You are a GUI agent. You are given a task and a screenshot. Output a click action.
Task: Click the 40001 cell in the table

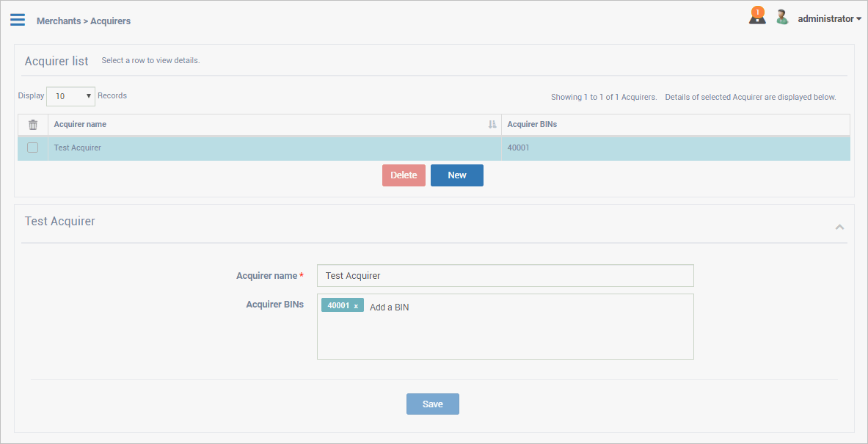click(x=518, y=148)
